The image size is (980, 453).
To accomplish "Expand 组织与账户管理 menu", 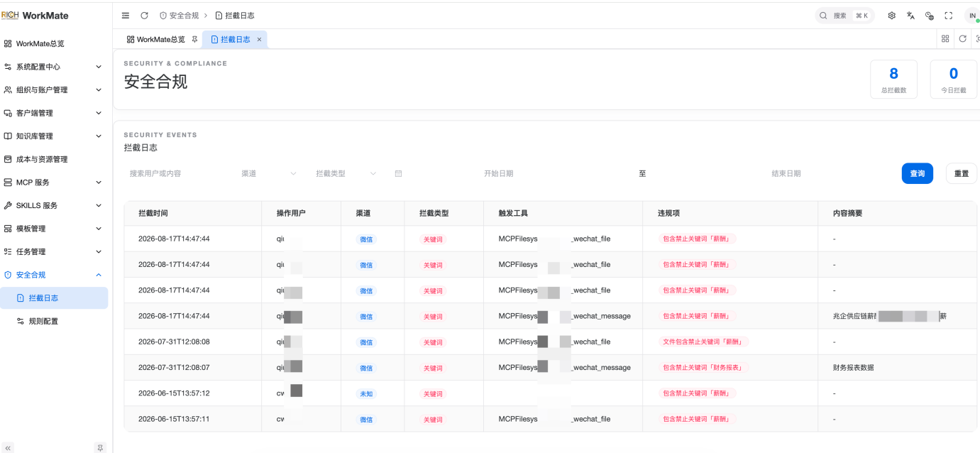I will tap(54, 90).
